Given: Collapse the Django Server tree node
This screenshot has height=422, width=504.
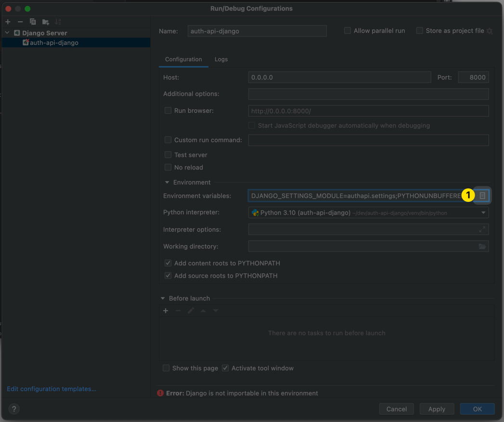Looking at the screenshot, I should point(7,33).
